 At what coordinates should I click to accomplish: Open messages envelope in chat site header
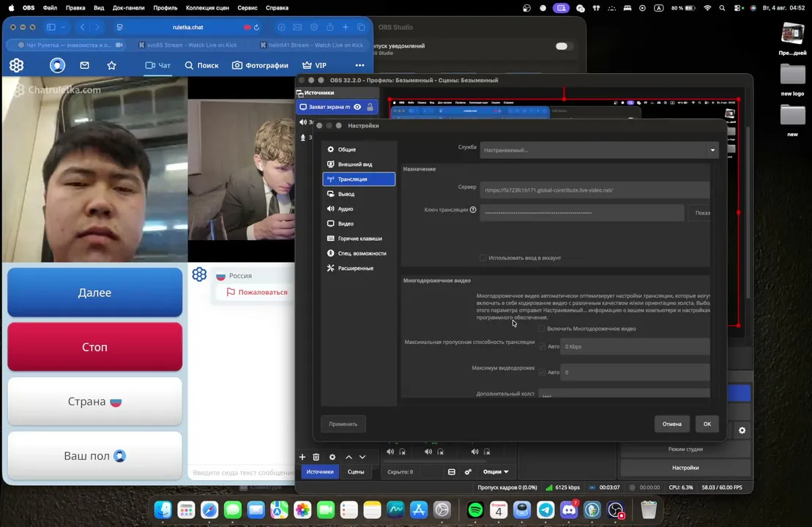coord(84,65)
